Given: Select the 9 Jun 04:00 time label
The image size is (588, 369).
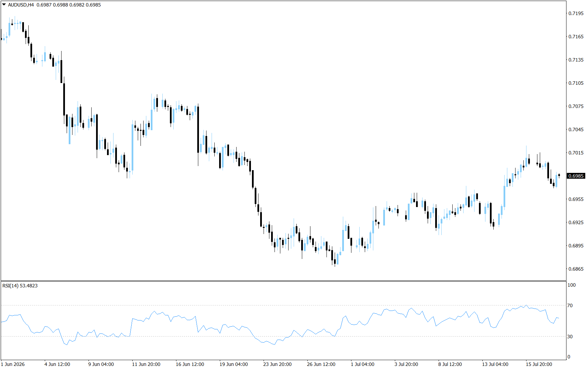Looking at the screenshot, I should [x=101, y=364].
